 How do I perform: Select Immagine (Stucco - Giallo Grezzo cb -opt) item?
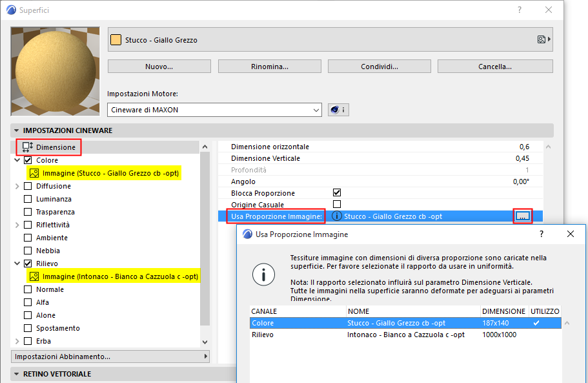(x=105, y=173)
